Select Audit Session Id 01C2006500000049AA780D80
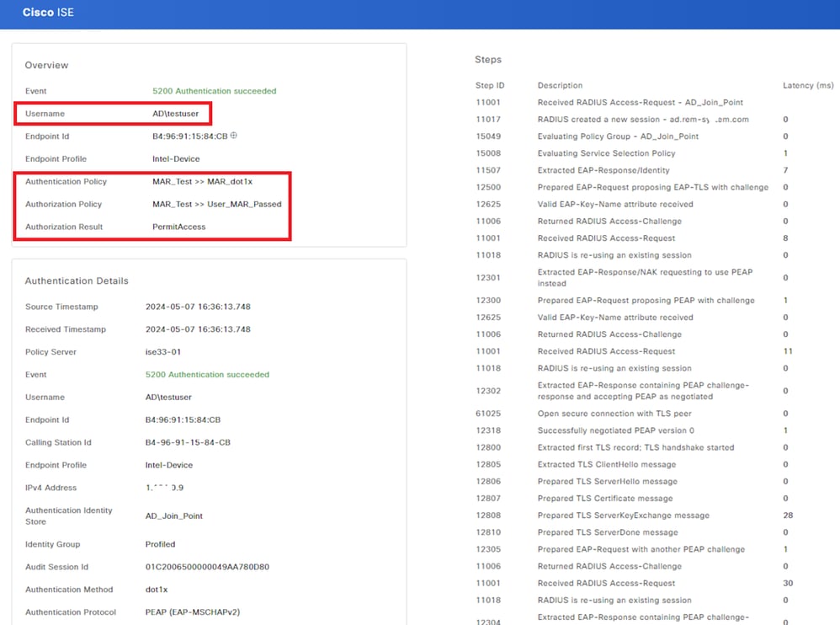840x625 pixels. coord(207,567)
